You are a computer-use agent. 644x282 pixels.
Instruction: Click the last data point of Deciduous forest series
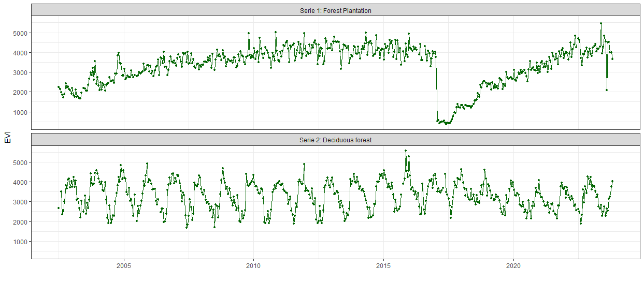coord(612,181)
